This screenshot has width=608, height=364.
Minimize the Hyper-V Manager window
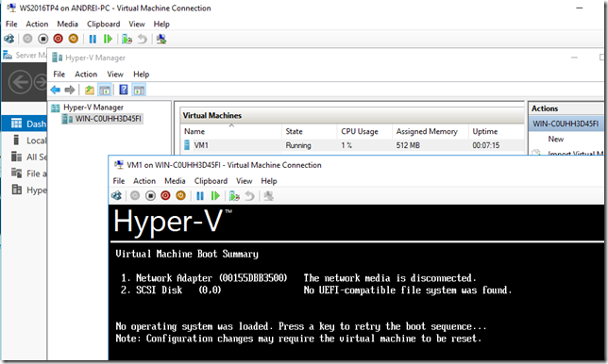coord(574,58)
